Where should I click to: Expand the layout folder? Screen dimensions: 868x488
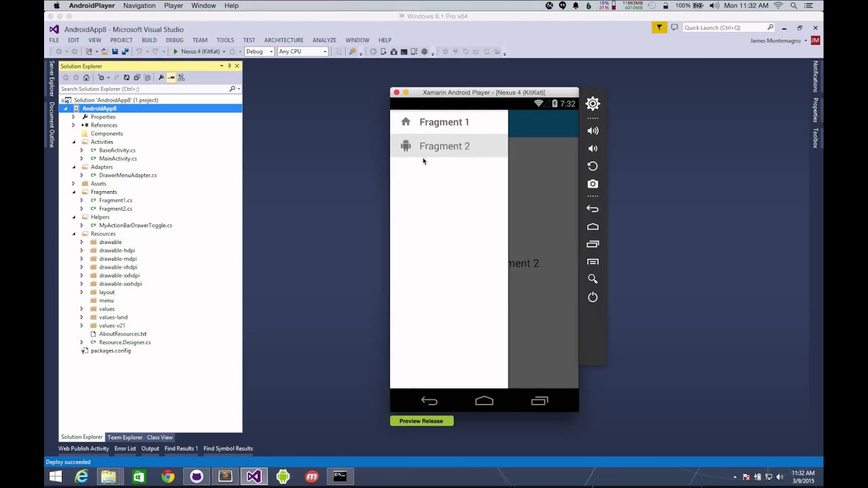(x=82, y=292)
